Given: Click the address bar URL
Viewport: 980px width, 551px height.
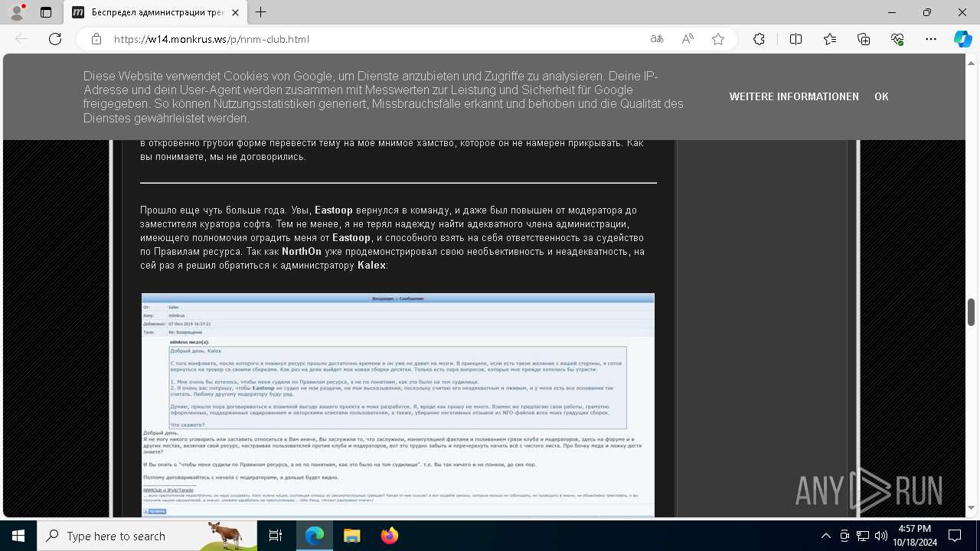Looking at the screenshot, I should tap(211, 39).
